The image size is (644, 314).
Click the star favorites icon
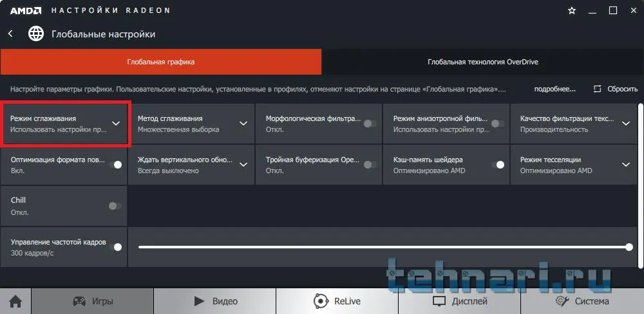(572, 11)
